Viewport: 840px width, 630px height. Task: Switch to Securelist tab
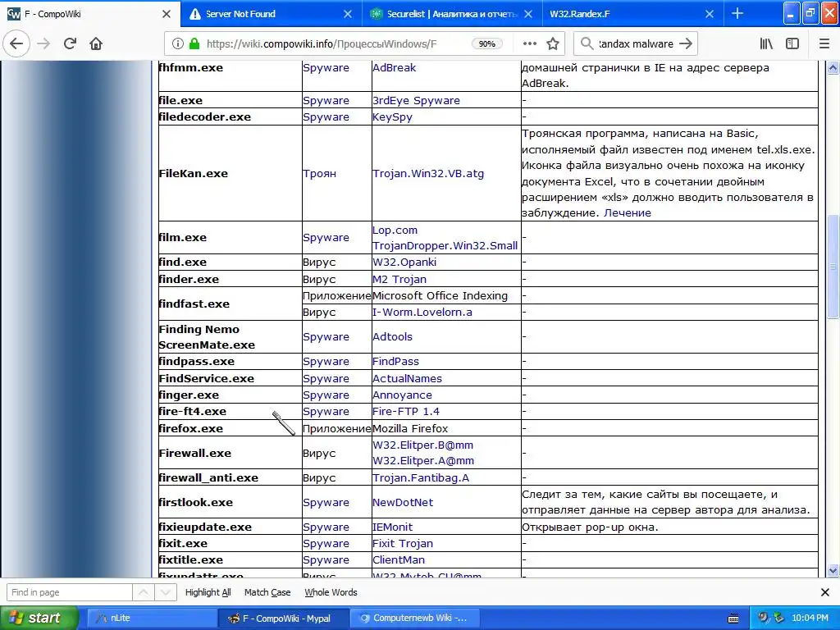point(452,14)
